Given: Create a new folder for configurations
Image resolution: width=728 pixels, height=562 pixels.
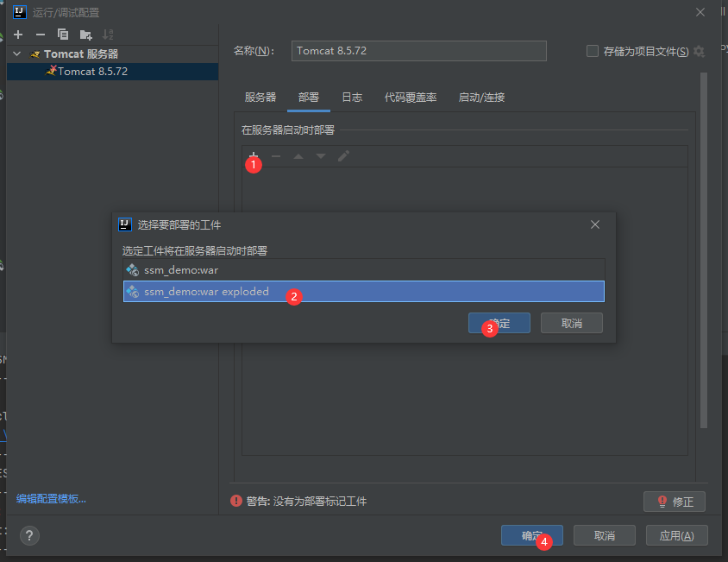Looking at the screenshot, I should [x=84, y=35].
